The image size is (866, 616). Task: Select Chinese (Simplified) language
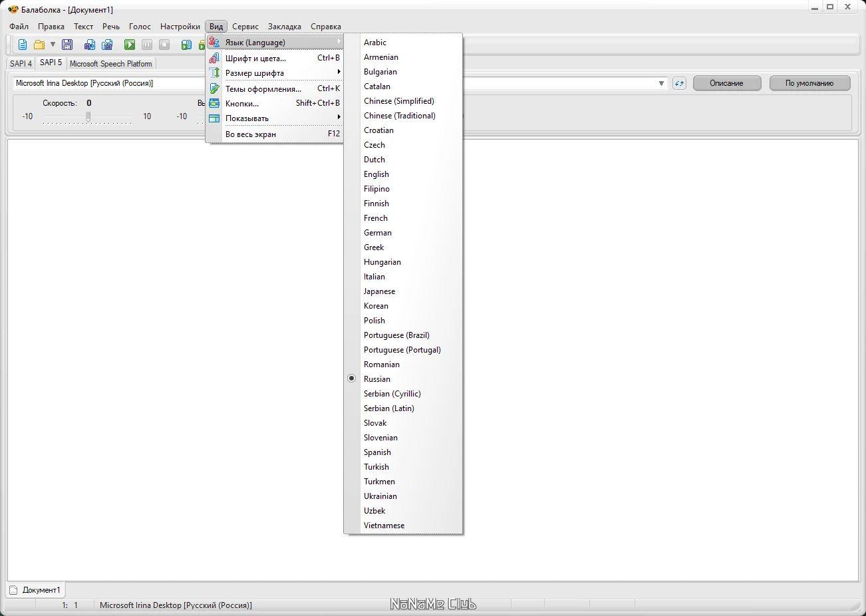pyautogui.click(x=403, y=101)
